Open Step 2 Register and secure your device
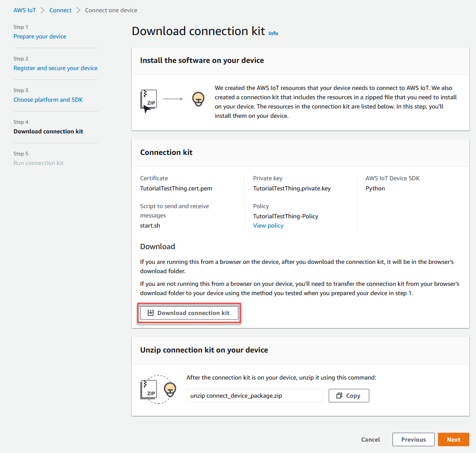The width and height of the screenshot is (476, 453). [55, 68]
